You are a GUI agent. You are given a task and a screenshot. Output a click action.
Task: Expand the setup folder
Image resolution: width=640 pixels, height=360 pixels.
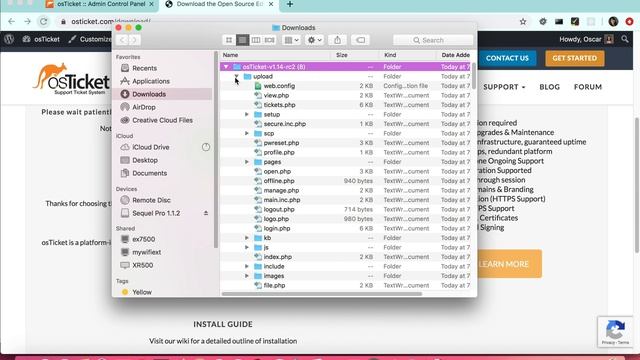coord(247,115)
